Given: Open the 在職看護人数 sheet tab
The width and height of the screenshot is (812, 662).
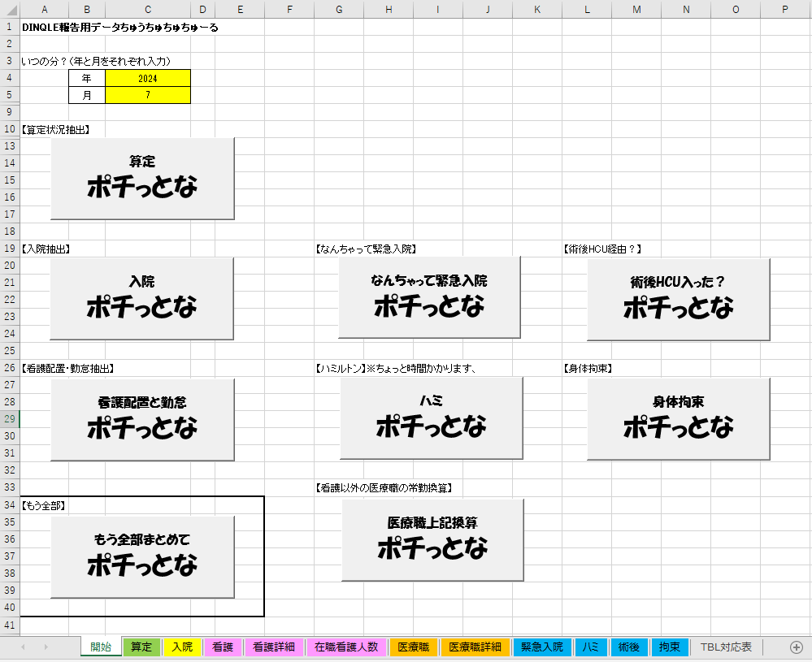Looking at the screenshot, I should coord(346,647).
